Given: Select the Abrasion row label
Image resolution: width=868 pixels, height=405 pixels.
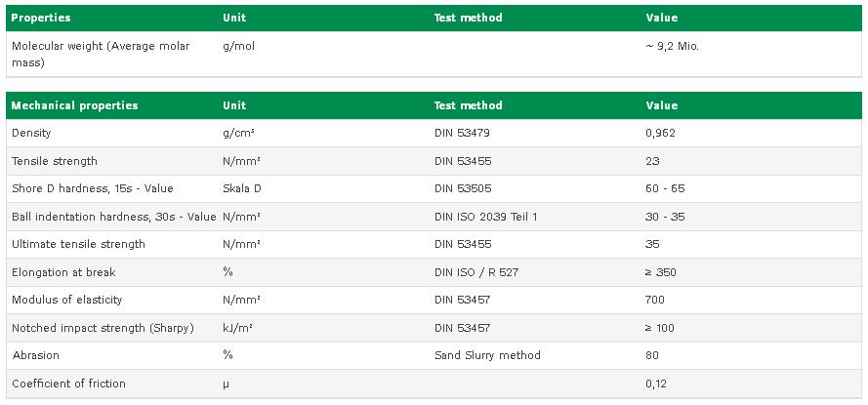Looking at the screenshot, I should [x=35, y=355].
